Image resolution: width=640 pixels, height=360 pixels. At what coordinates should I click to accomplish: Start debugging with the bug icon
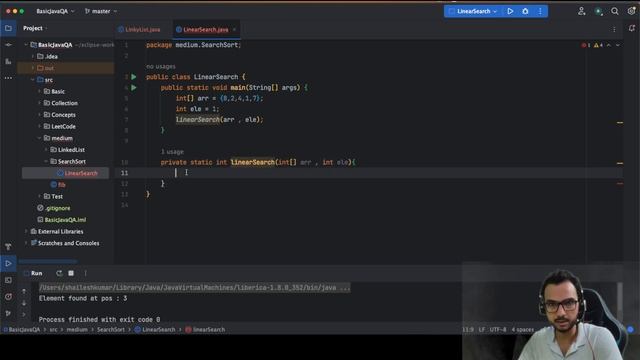525,11
